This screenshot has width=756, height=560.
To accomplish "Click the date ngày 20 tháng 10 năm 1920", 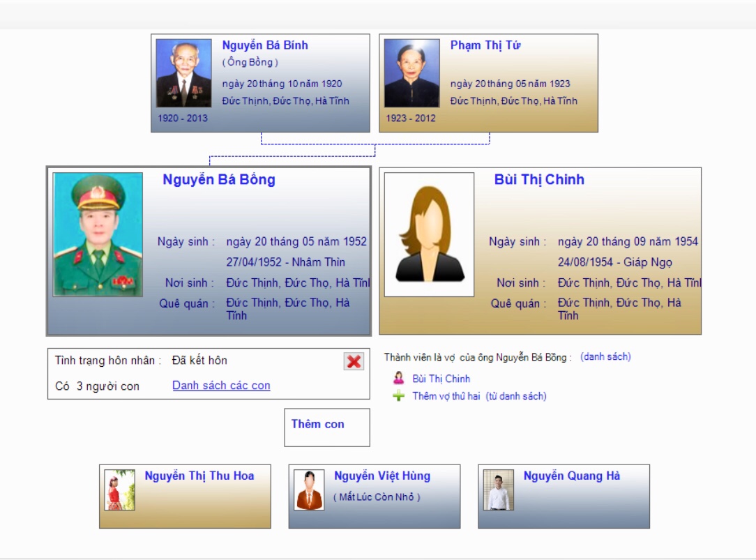I will [x=282, y=84].
